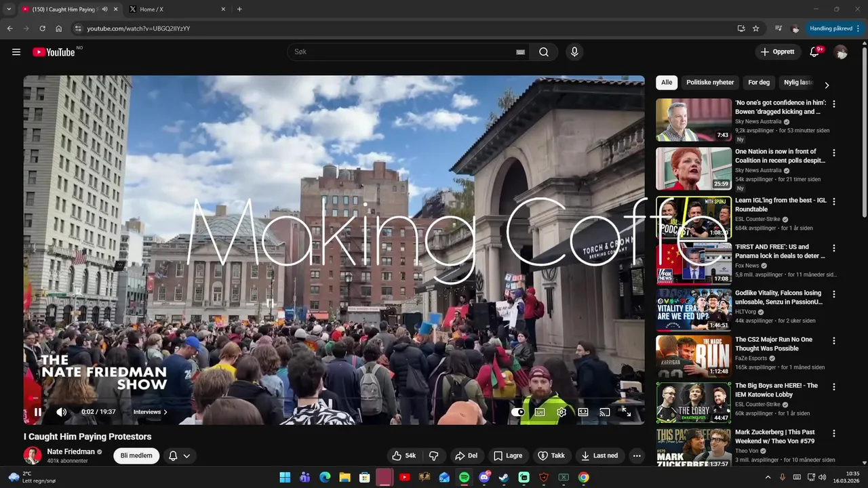Open menu for One Nation video
The image size is (868, 488).
(834, 153)
